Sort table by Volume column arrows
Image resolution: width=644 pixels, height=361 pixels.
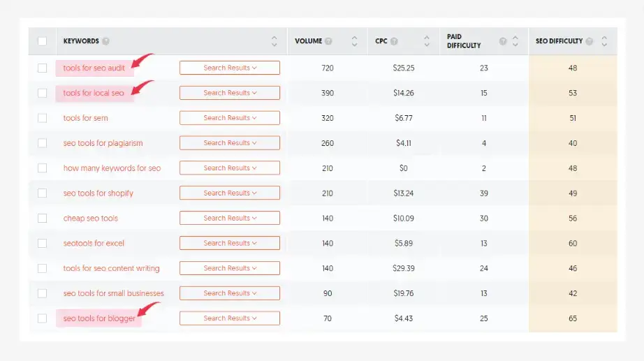pos(354,41)
